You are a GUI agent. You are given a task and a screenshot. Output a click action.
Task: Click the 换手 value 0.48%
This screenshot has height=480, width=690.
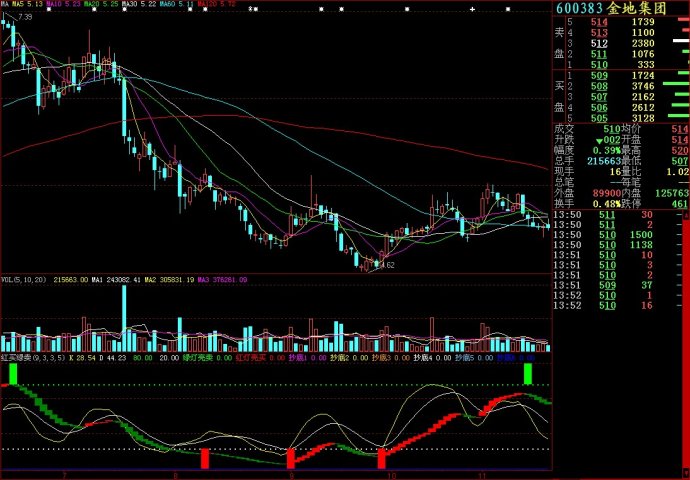point(606,204)
